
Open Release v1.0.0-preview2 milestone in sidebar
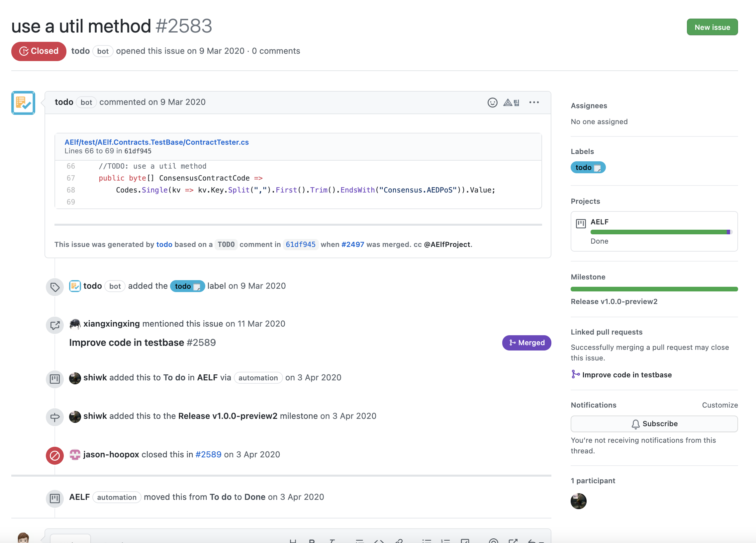pyautogui.click(x=614, y=301)
